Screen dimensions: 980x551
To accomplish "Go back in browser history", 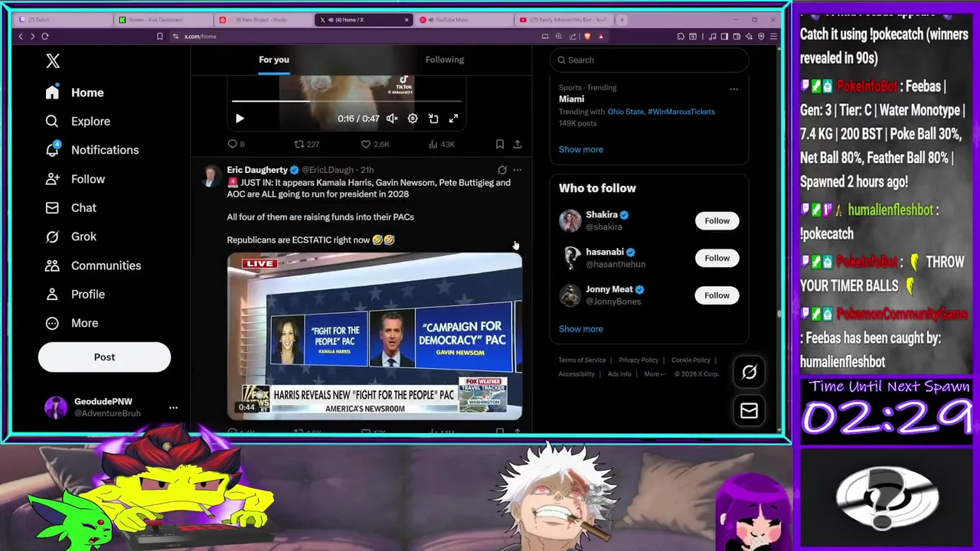I will (x=21, y=36).
